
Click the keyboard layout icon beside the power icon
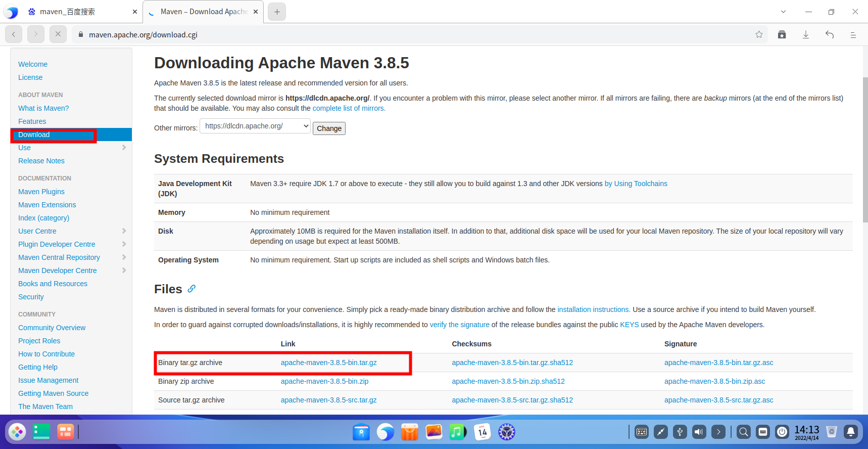click(x=763, y=432)
